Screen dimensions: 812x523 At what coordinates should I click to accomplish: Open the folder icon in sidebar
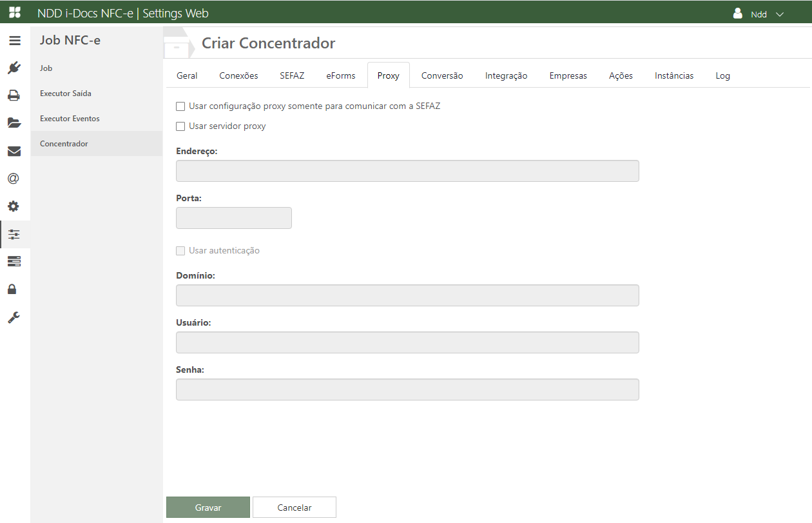14,123
